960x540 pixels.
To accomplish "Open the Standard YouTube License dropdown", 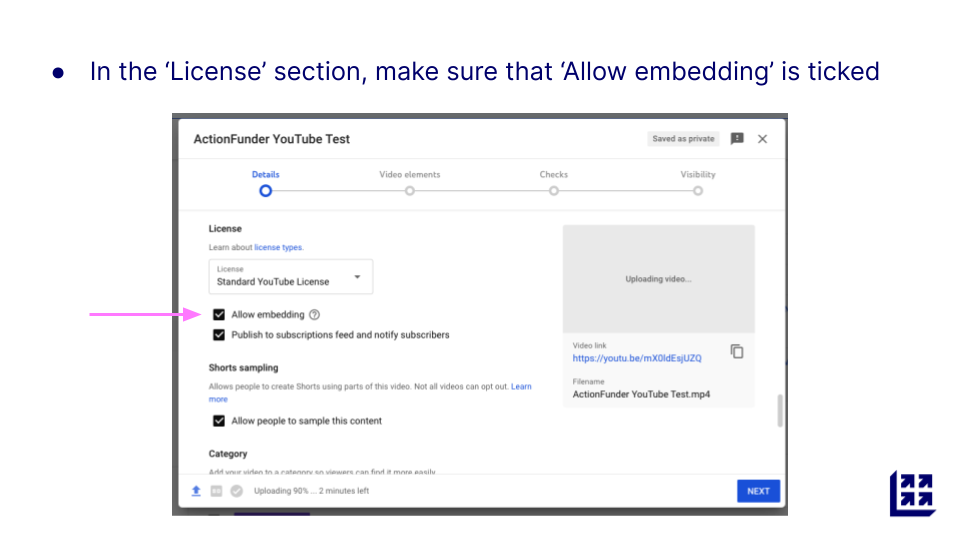I will coord(291,277).
